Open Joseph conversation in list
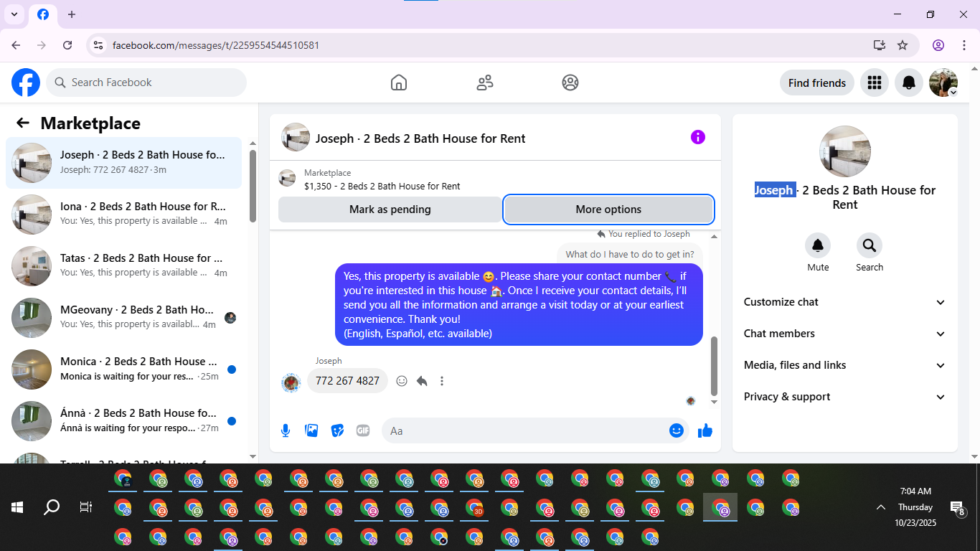This screenshot has width=980, height=551. pos(124,163)
